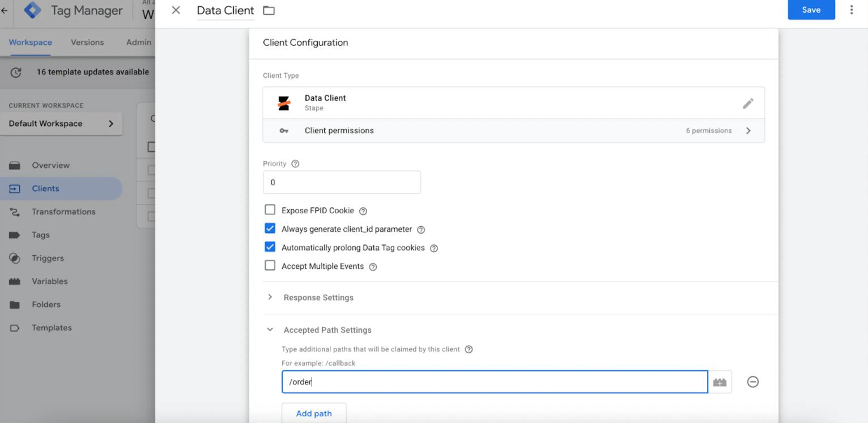The image size is (868, 423).
Task: Switch to the Versions tab
Action: [x=87, y=43]
